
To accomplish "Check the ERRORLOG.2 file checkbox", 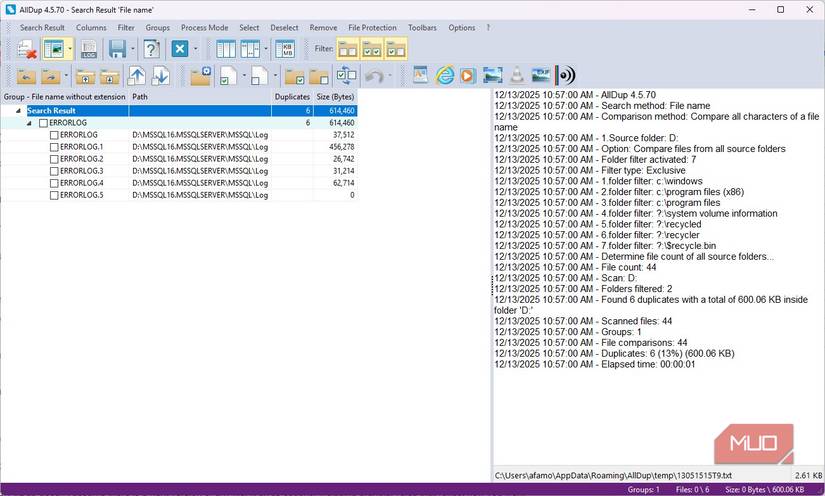I will pos(54,159).
